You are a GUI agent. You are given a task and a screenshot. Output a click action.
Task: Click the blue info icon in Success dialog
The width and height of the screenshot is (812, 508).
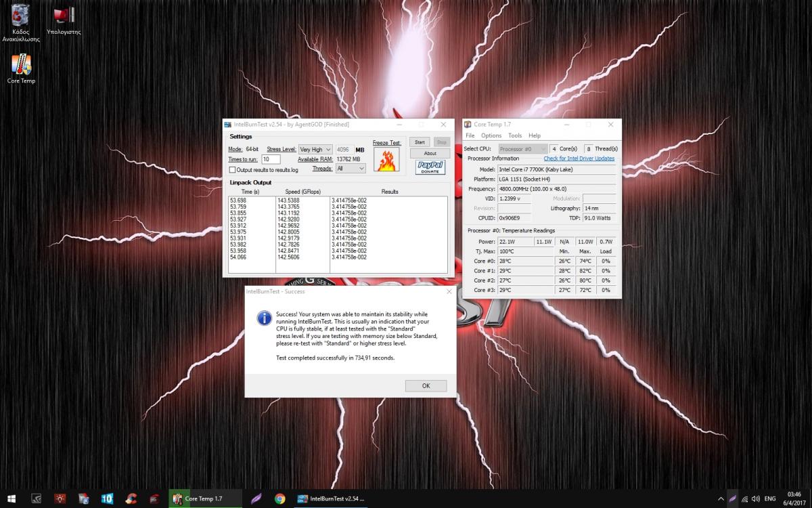click(264, 318)
